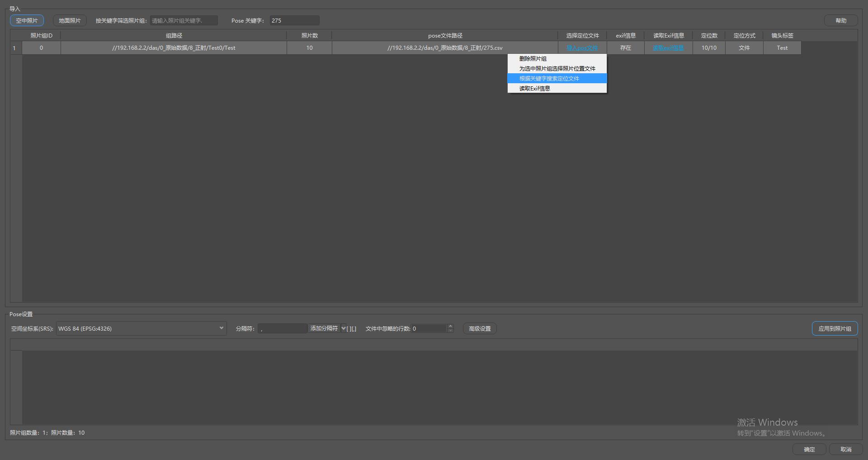Open the 空间坐标系 WGS 84 dropdown
This screenshot has width=868, height=460.
click(141, 328)
